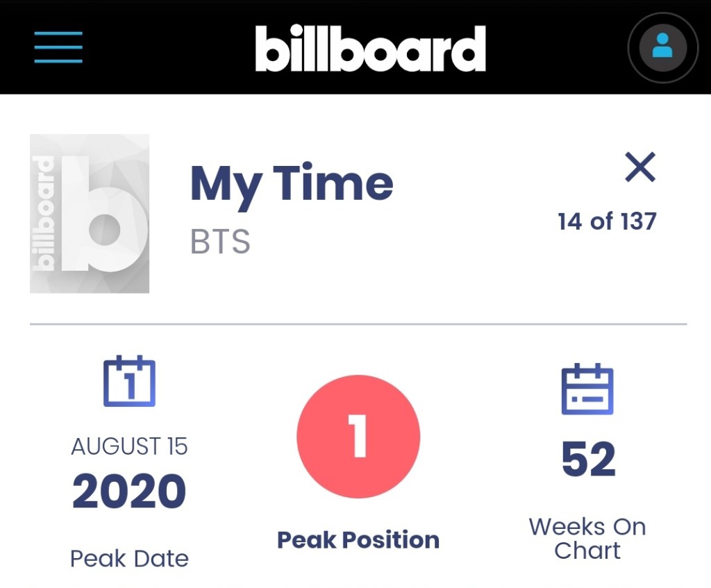Select the 52 weeks number
The height and width of the screenshot is (588, 711).
588,460
